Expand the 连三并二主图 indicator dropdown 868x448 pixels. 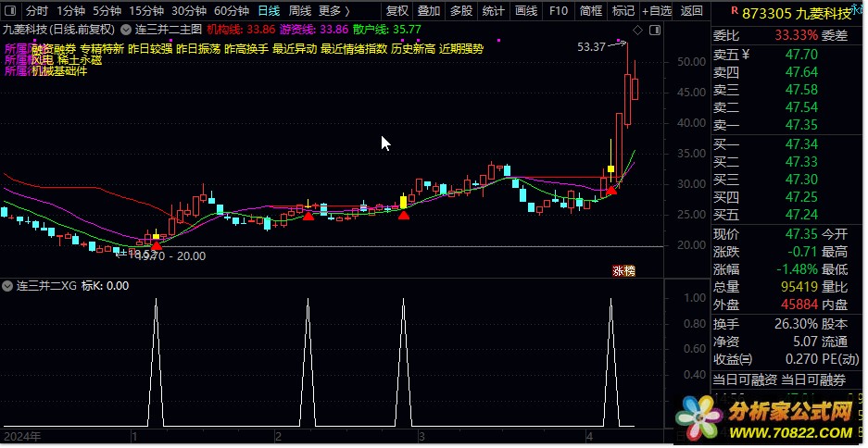126,30
